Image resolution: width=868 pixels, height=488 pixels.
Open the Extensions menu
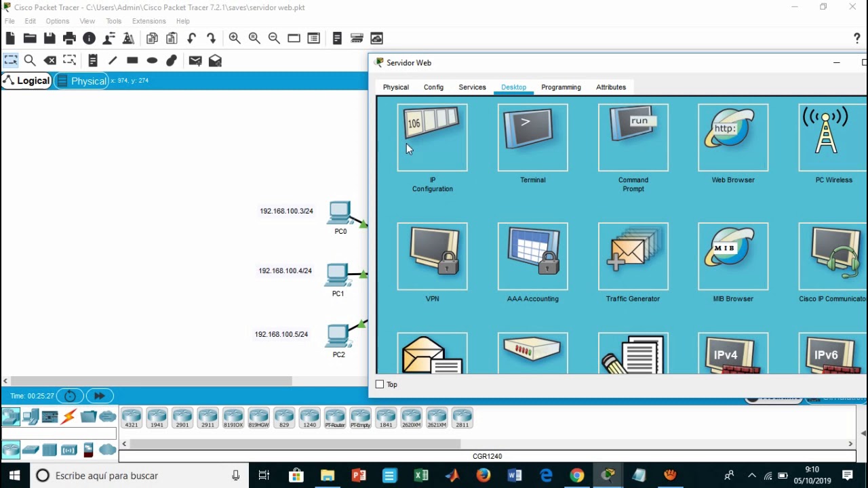coord(149,21)
